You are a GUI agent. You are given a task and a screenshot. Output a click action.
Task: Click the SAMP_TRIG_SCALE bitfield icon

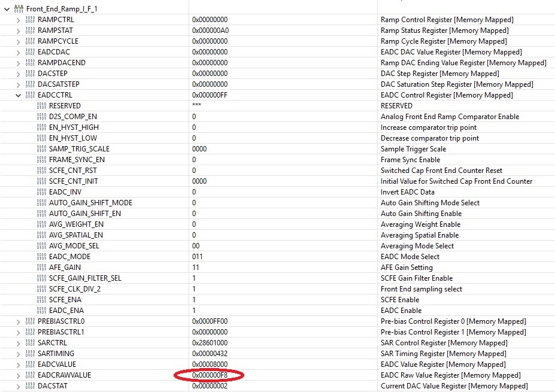coord(41,148)
